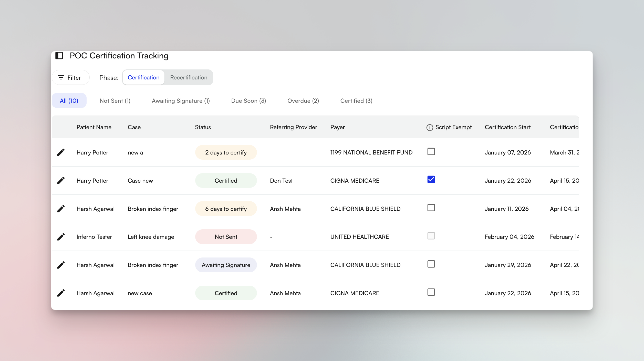This screenshot has width=644, height=361.
Task: Click the All (10) filter pill
Action: [69, 100]
